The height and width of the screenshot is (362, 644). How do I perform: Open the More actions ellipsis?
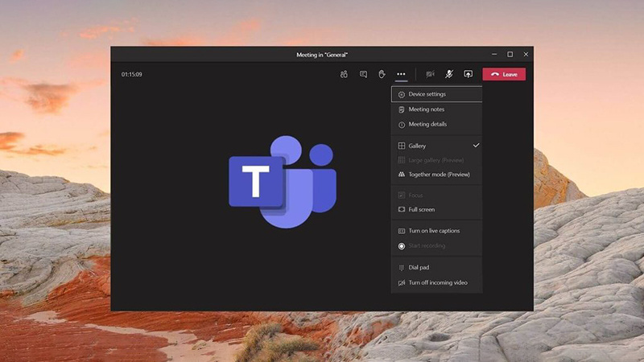401,74
